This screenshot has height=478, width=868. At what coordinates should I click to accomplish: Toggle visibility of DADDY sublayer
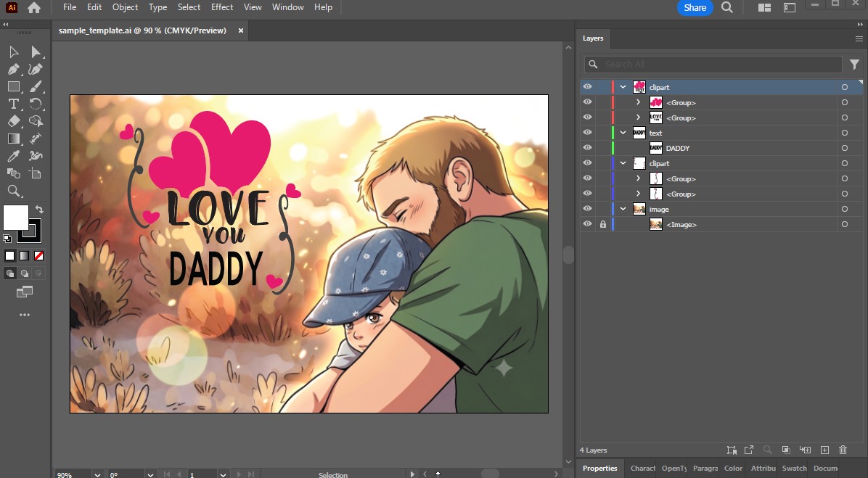coord(587,148)
